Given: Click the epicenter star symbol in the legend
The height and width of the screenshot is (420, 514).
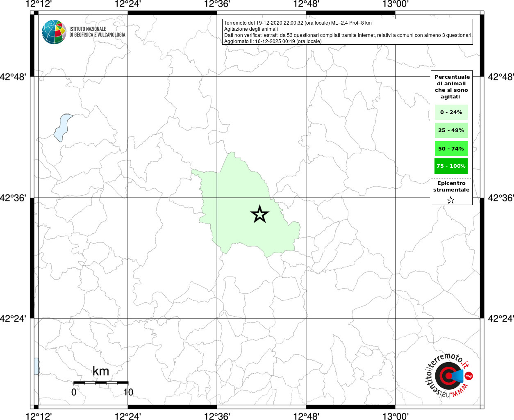Looking at the screenshot, I should pyautogui.click(x=451, y=200).
